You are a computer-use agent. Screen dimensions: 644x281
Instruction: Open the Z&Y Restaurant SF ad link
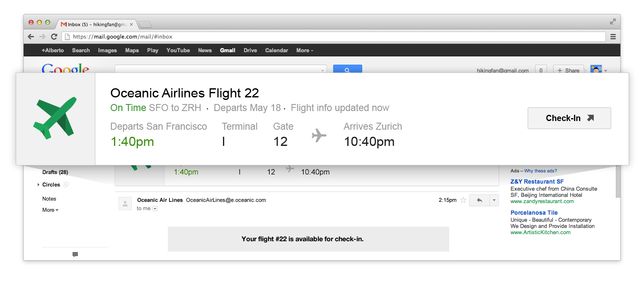[537, 182]
